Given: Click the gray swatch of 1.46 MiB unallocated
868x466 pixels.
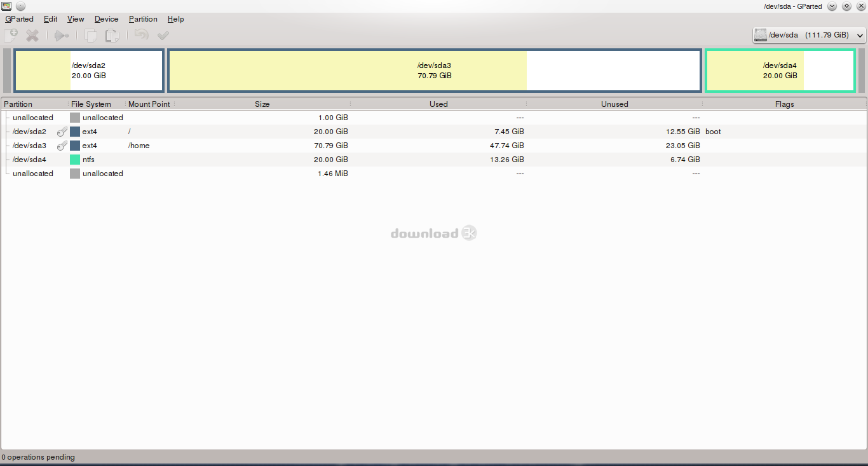Looking at the screenshot, I should [x=75, y=174].
